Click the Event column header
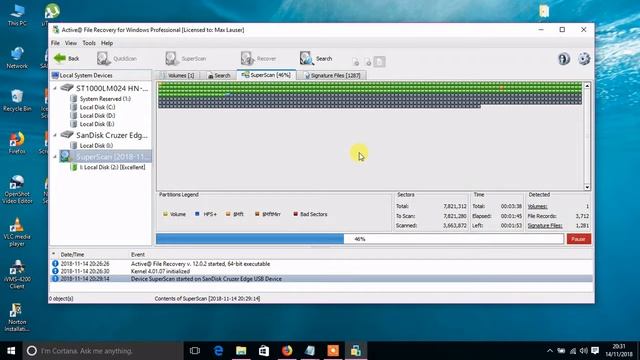This screenshot has height=360, width=640. tap(138, 254)
